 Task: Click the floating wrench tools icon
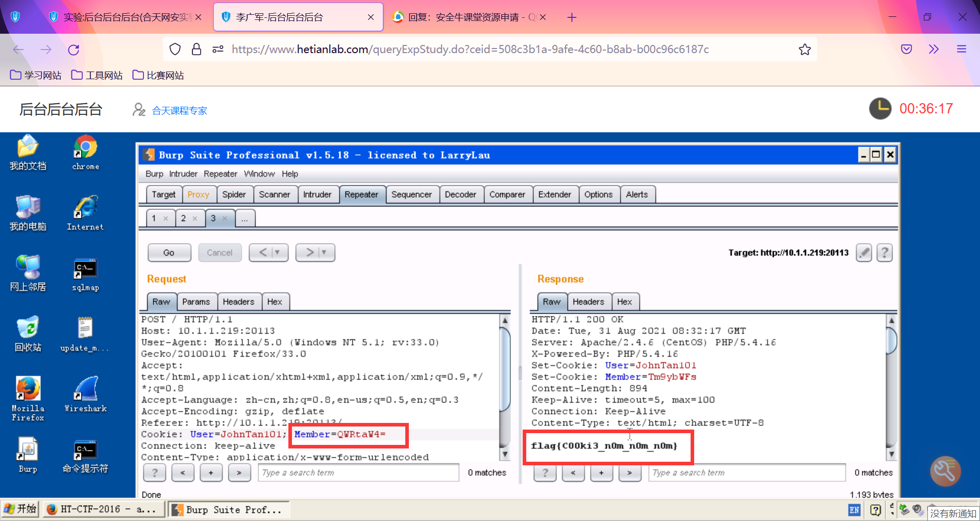[x=945, y=471]
